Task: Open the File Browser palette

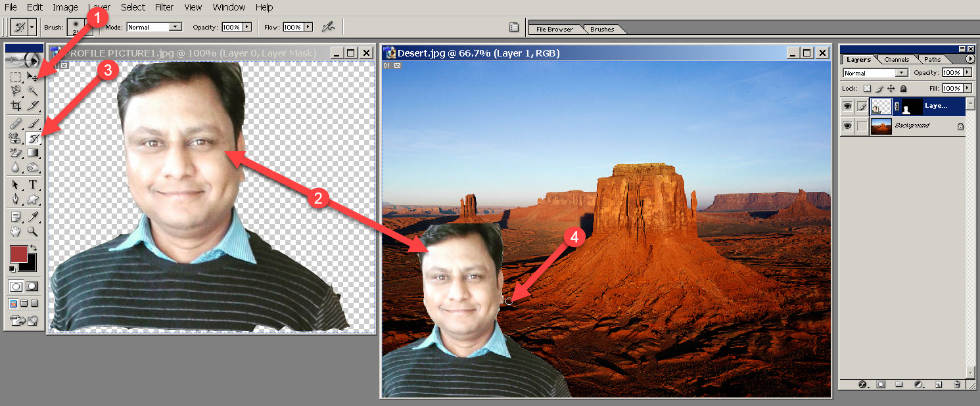Action: point(554,28)
